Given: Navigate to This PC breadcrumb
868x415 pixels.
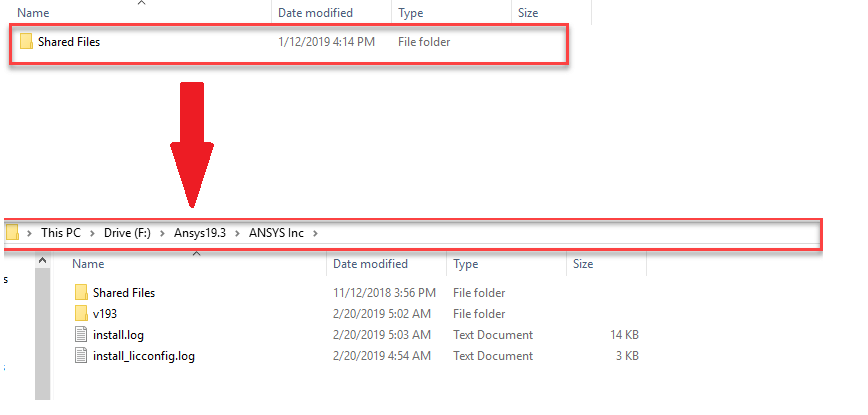Looking at the screenshot, I should 61,233.
